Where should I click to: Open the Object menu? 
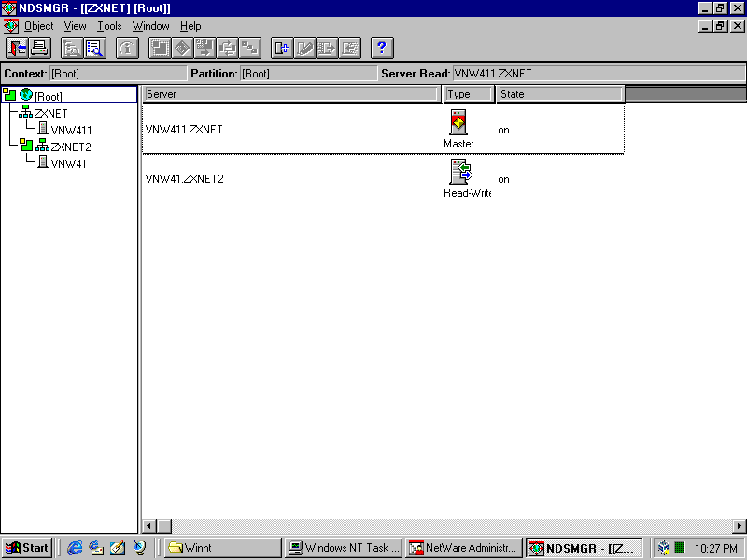pos(38,26)
